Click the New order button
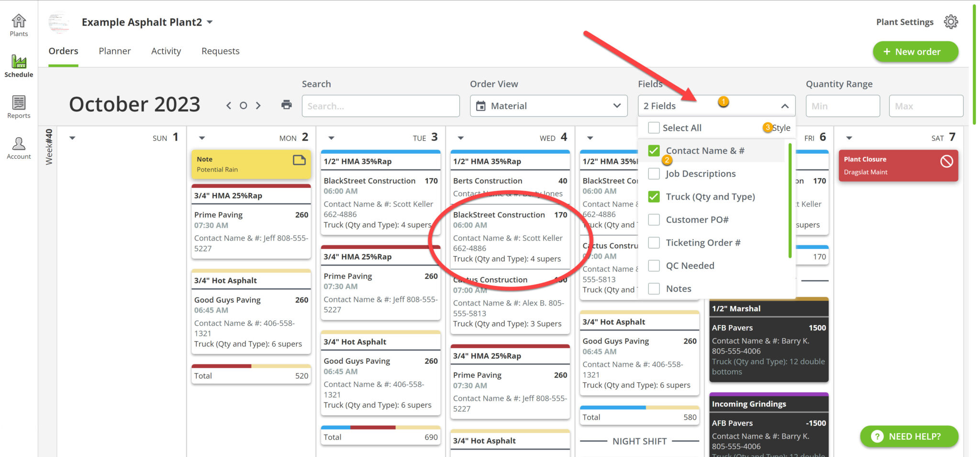 point(915,52)
